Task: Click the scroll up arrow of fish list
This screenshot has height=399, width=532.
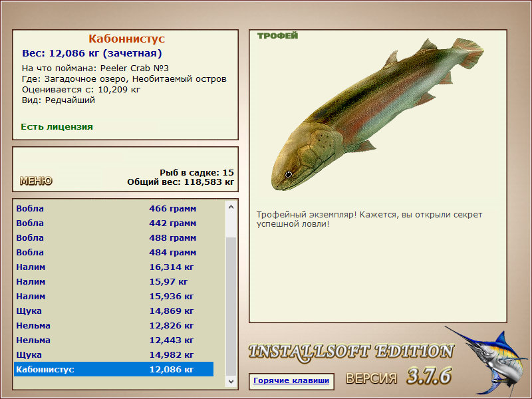Action: [x=231, y=207]
